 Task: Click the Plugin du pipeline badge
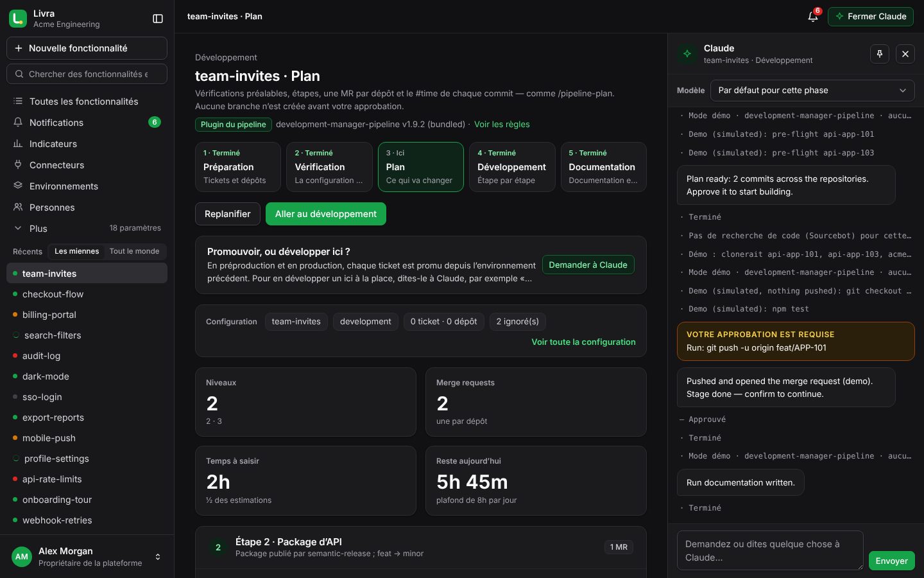pyautogui.click(x=234, y=125)
